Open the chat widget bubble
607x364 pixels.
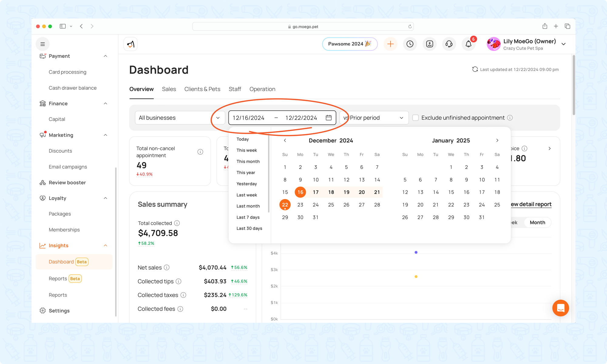[560, 308]
